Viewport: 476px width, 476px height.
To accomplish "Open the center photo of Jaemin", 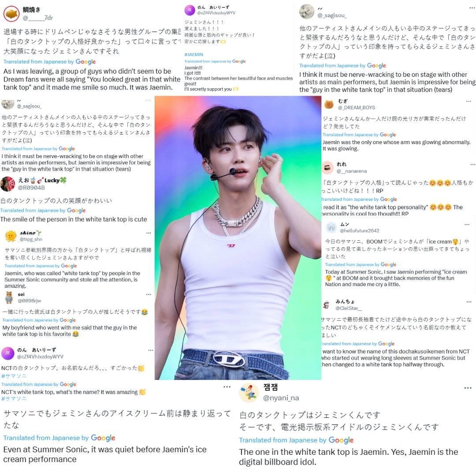I will pyautogui.click(x=238, y=238).
